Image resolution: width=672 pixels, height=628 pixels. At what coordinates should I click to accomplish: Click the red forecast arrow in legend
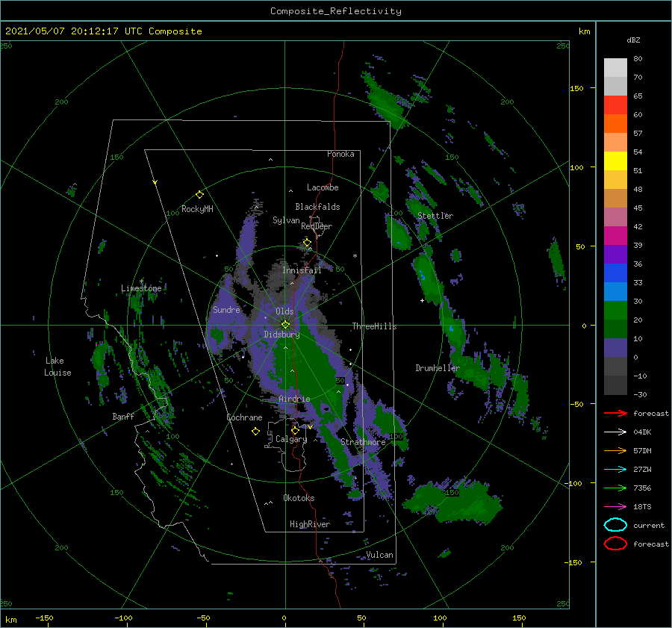pos(615,413)
